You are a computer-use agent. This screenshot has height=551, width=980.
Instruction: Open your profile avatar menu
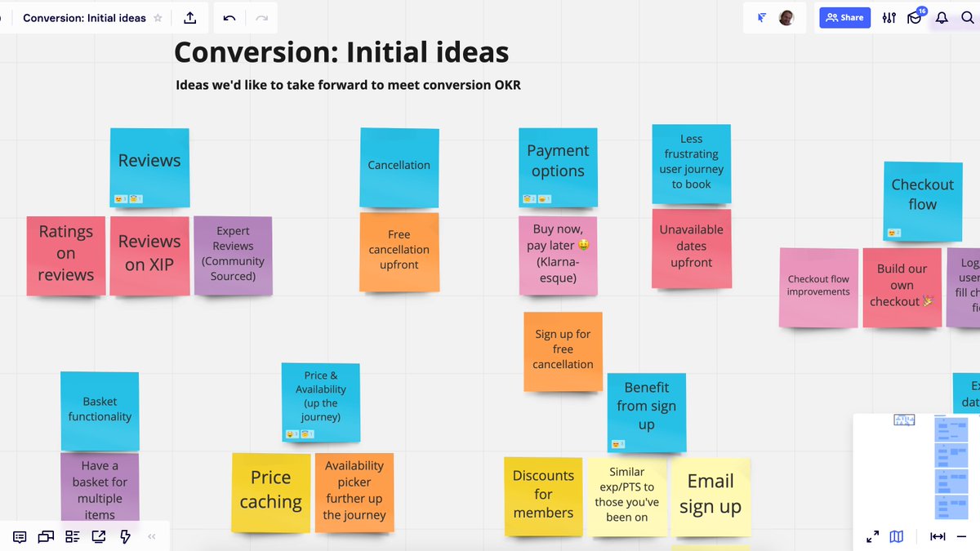(x=786, y=16)
